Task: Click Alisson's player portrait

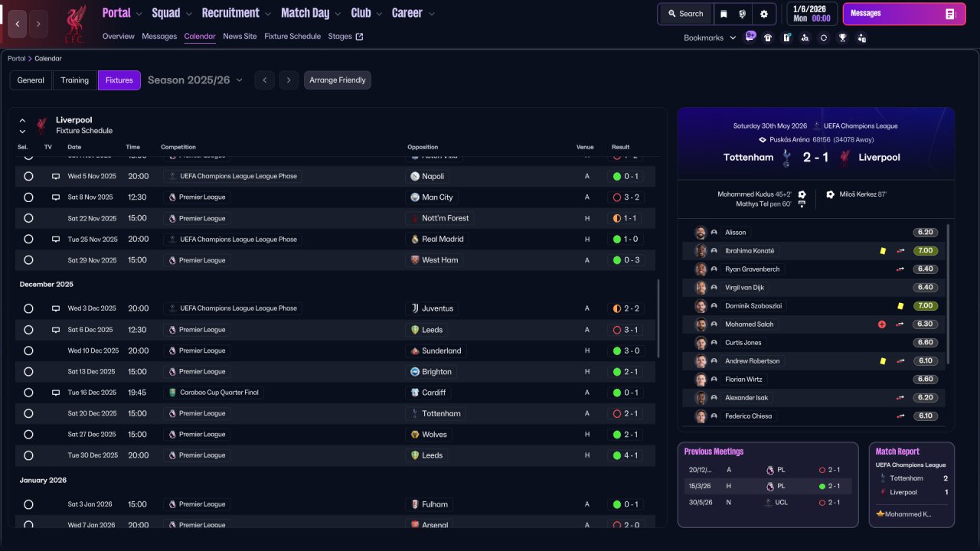Action: tap(700, 233)
